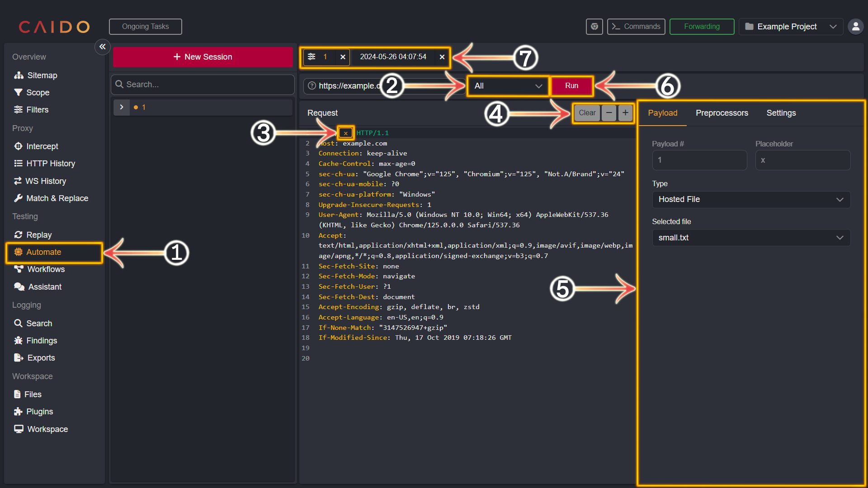Open Intercept under Proxy
868x488 pixels.
[x=36, y=146]
